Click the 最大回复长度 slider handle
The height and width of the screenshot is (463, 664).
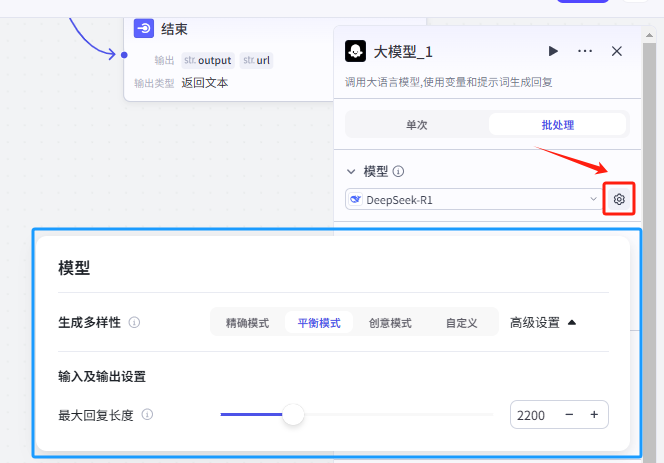coord(293,415)
